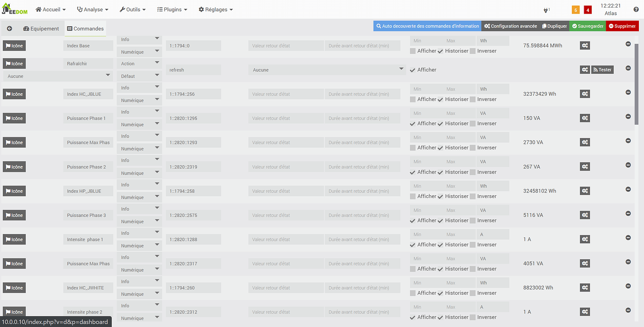Open advanced settings gear for Index Base
The width and height of the screenshot is (644, 327).
[x=585, y=45]
